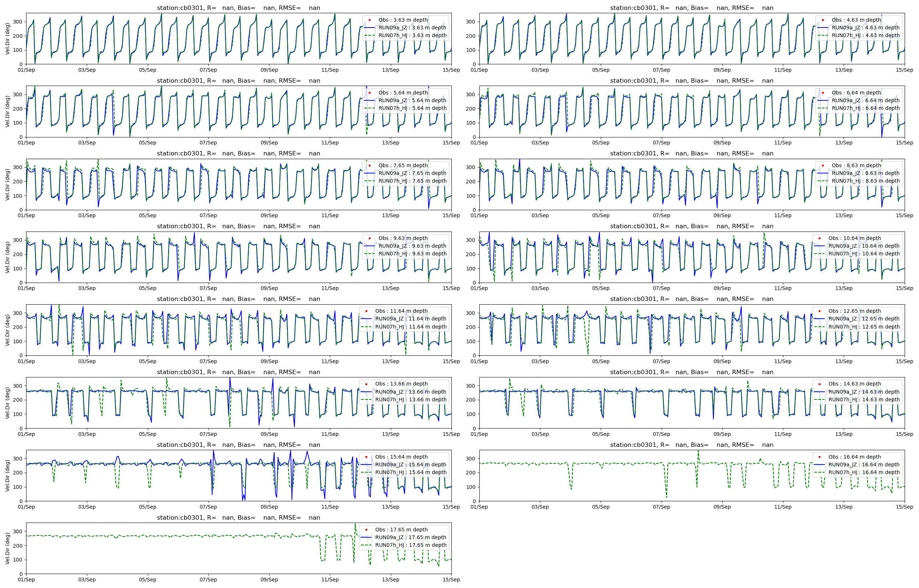
Task: Click the 'Obs : 15.64 m depth' legend entry
Action: [x=401, y=457]
